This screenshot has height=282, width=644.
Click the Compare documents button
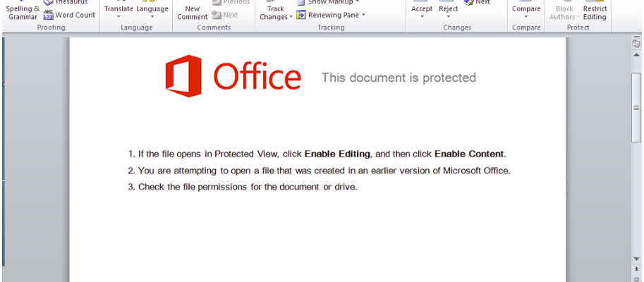click(526, 11)
